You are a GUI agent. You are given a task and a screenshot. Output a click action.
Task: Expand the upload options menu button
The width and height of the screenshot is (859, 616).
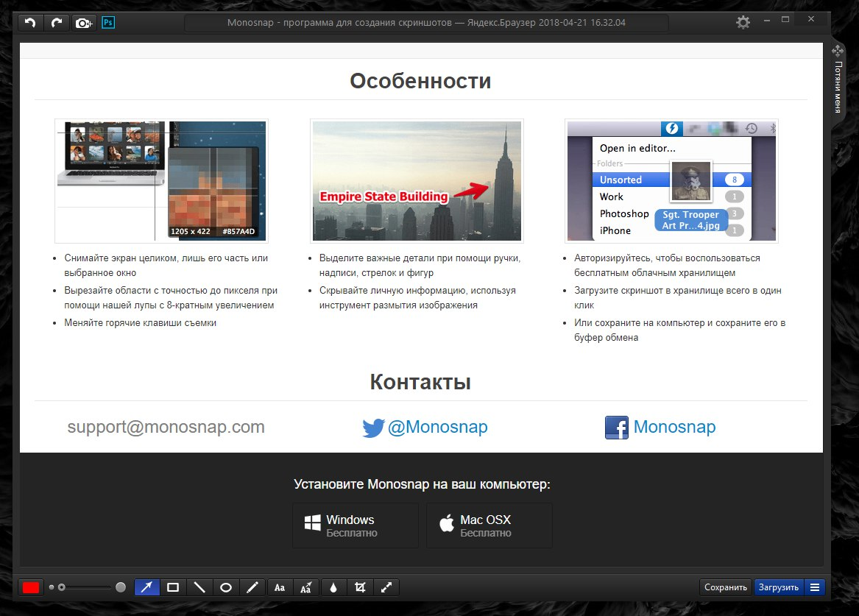[814, 587]
